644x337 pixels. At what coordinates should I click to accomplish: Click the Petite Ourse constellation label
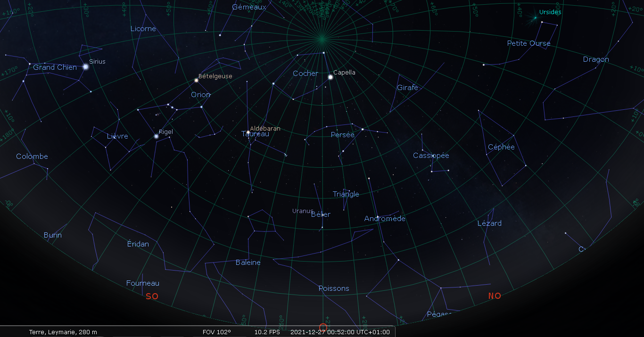[528, 43]
